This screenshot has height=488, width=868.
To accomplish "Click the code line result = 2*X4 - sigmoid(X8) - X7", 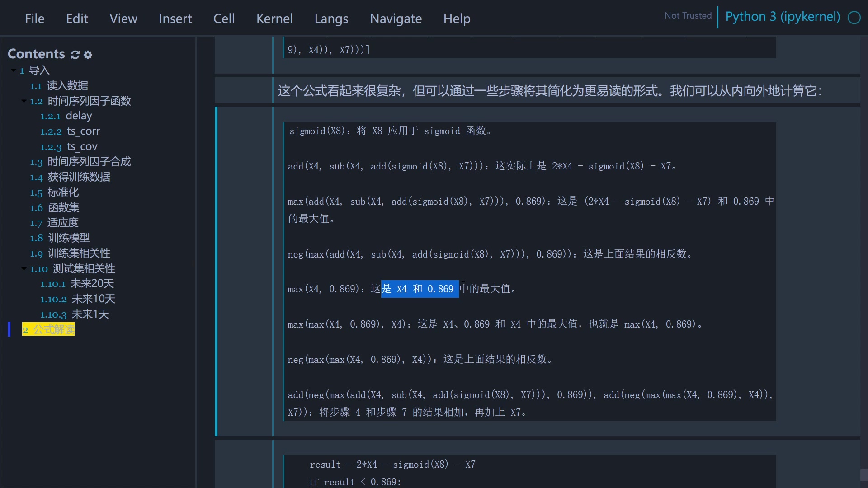I will tap(392, 465).
